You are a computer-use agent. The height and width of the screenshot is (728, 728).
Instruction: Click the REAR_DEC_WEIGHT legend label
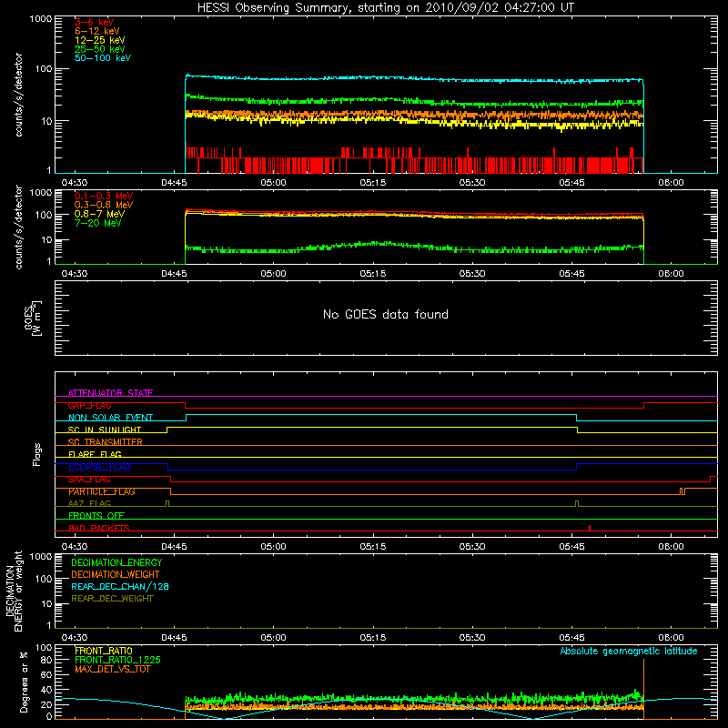pos(112,599)
